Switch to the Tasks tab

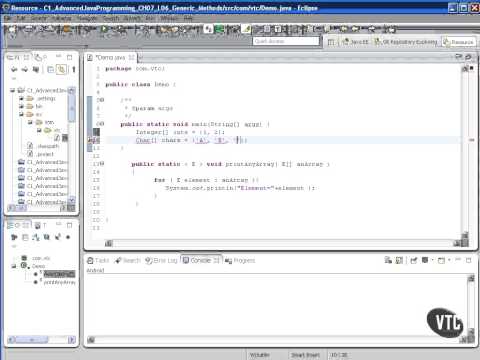(x=98, y=260)
